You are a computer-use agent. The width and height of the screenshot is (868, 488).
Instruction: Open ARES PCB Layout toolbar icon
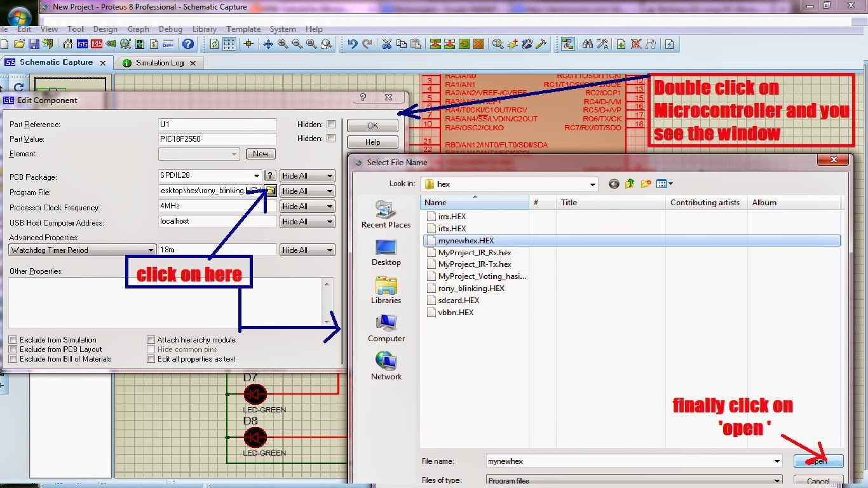97,44
